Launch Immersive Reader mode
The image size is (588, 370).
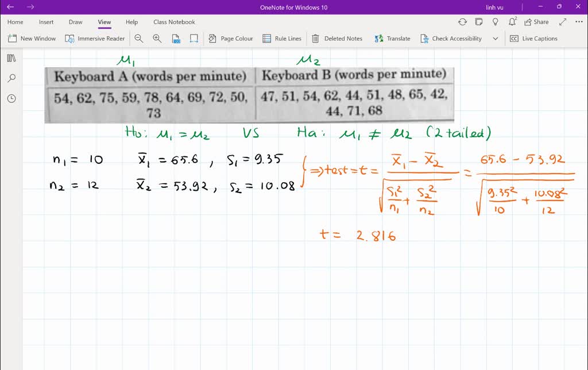95,38
